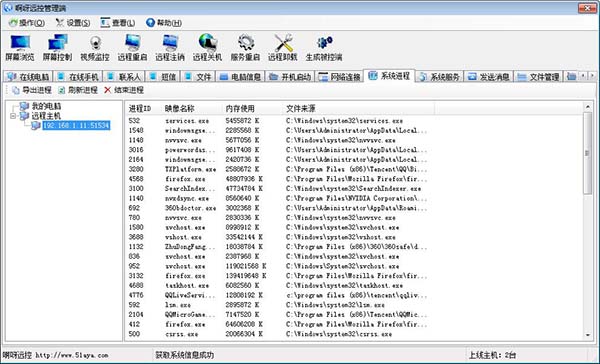Image resolution: width=600 pixels, height=364 pixels.
Task: Switch to the 文件管理 tab
Action: pyautogui.click(x=538, y=77)
